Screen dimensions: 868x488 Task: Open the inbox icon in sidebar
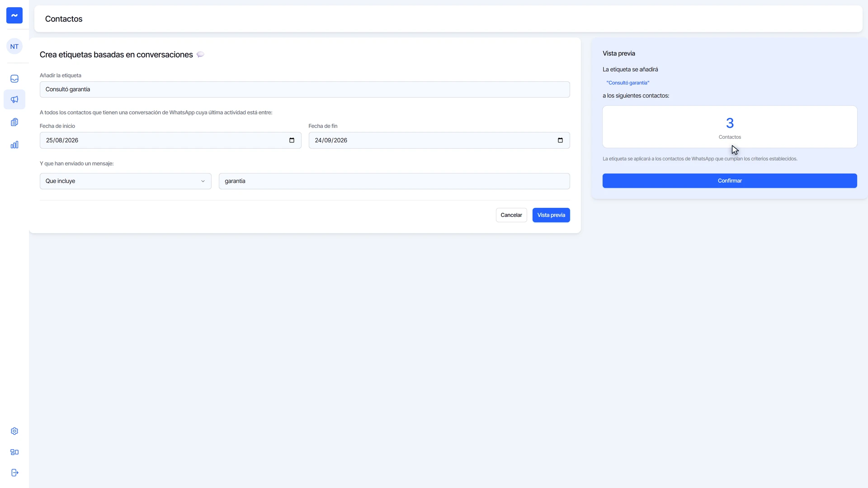[x=14, y=79]
